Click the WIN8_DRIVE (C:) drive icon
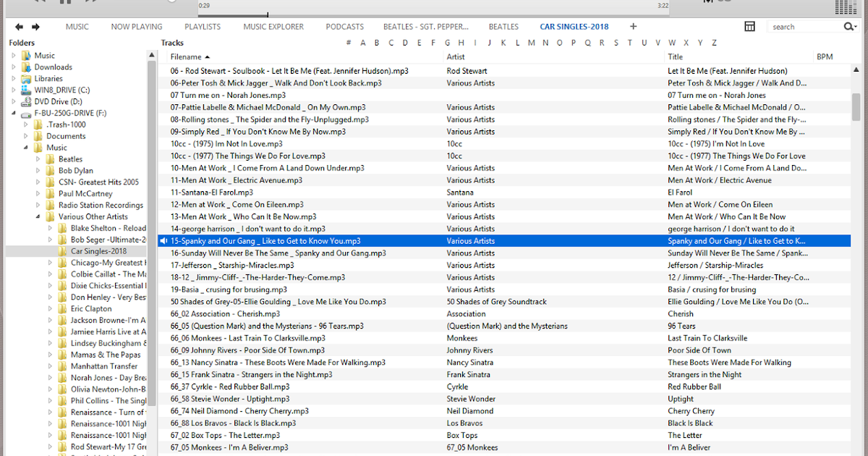 click(27, 90)
